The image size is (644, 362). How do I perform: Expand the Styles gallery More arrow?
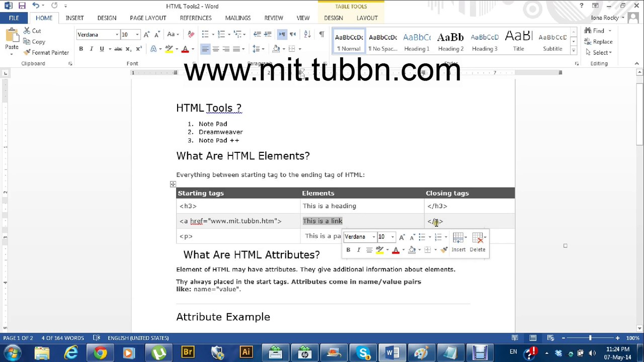pos(573,50)
